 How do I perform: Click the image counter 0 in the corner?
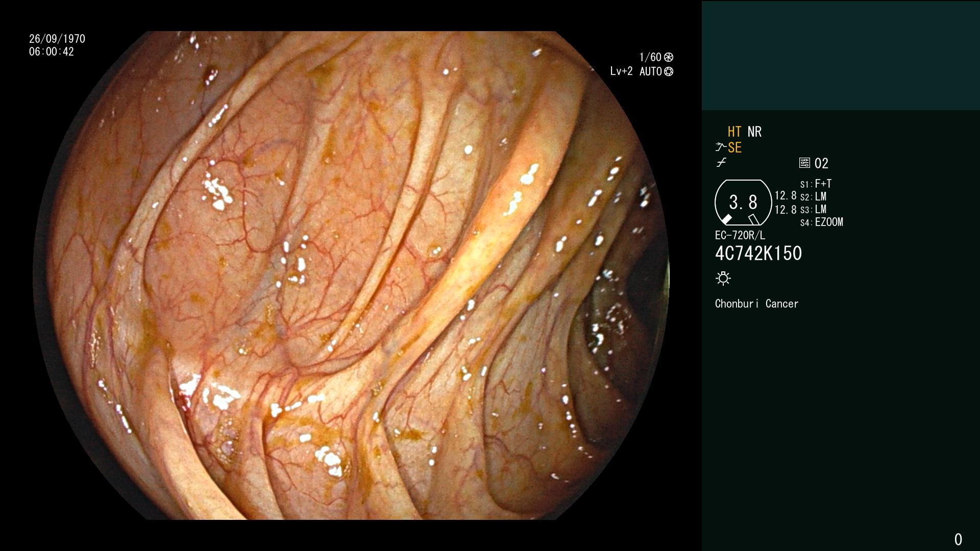tap(958, 539)
